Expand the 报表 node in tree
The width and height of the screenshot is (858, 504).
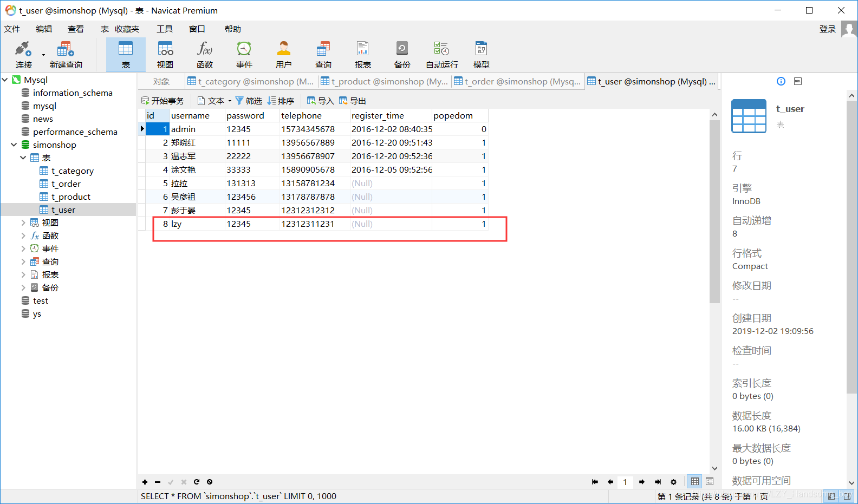[23, 274]
